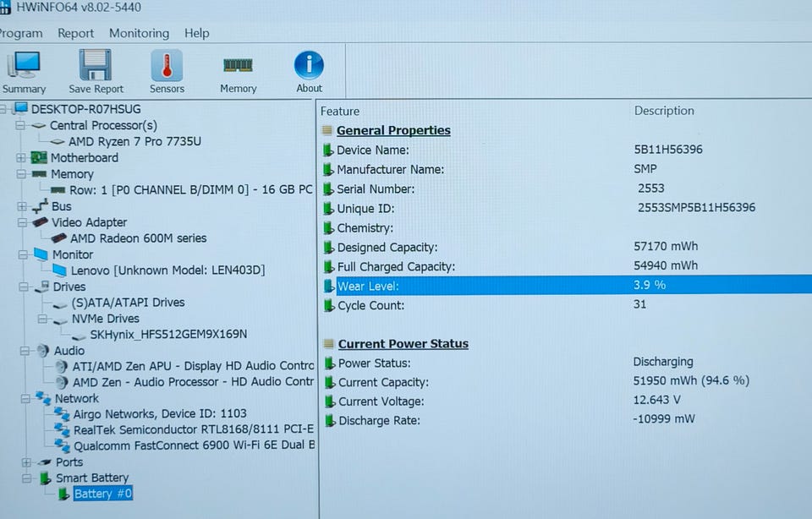Expand the Bus tree node
The image size is (812, 519).
(22, 206)
